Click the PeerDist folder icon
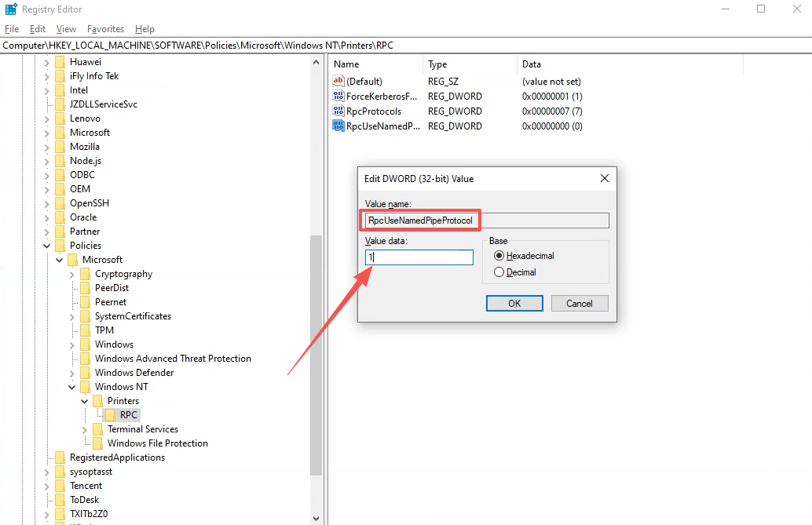The image size is (812, 525). 85,288
